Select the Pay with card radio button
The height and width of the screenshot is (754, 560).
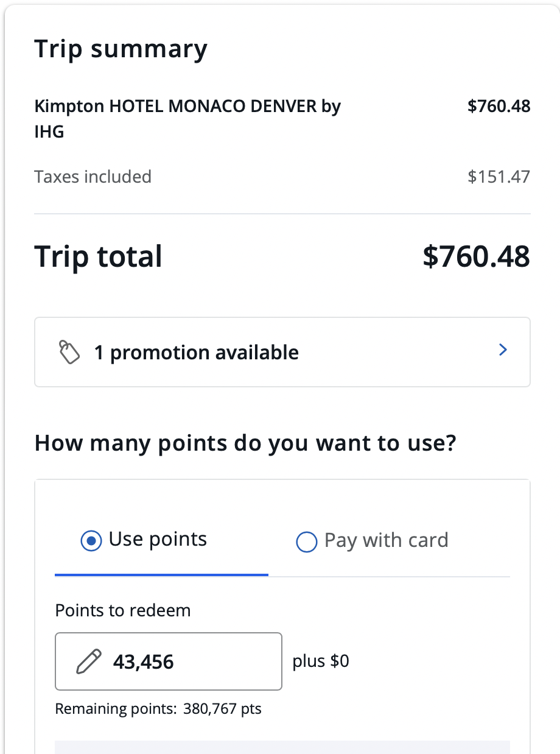[x=306, y=541]
